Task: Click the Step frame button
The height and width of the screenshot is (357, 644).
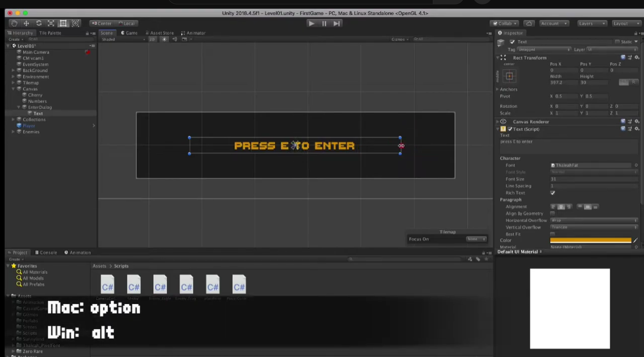Action: [336, 23]
